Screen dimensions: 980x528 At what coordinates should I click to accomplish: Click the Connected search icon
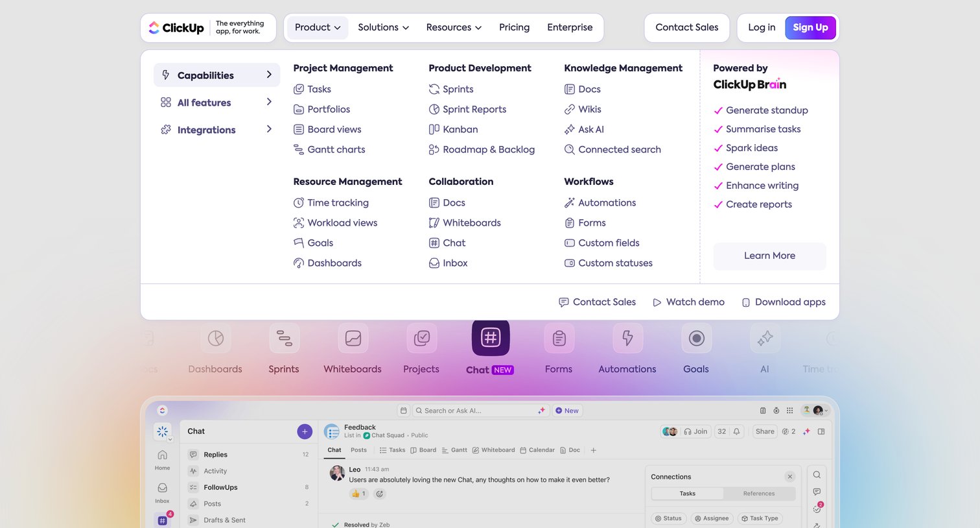(x=570, y=150)
